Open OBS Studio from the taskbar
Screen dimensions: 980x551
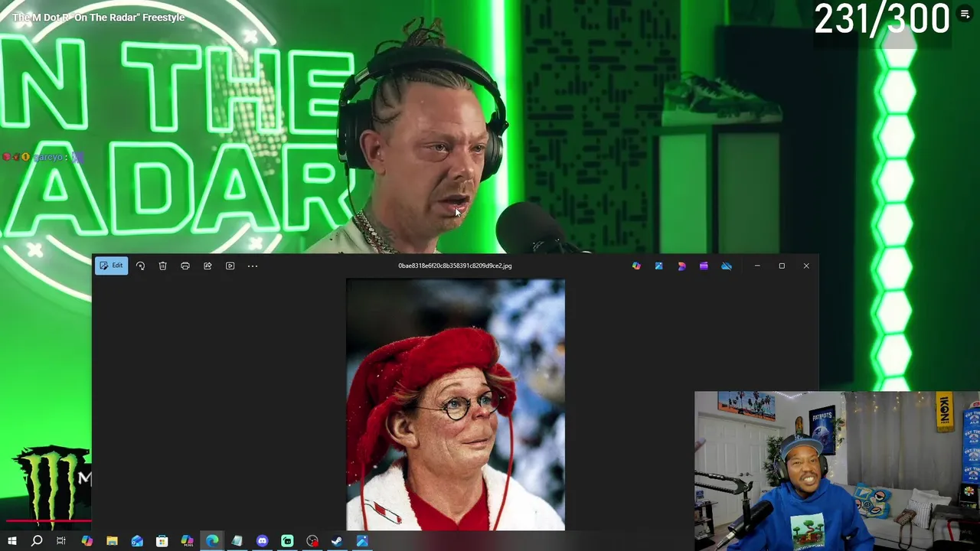(x=312, y=541)
